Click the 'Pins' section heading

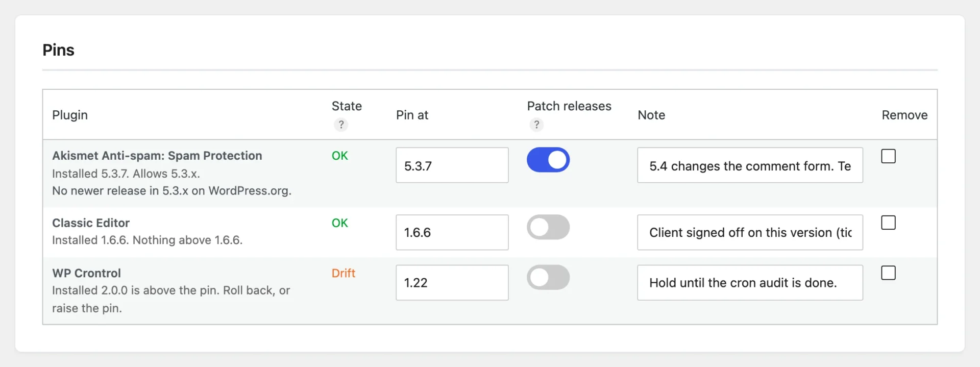(x=58, y=50)
